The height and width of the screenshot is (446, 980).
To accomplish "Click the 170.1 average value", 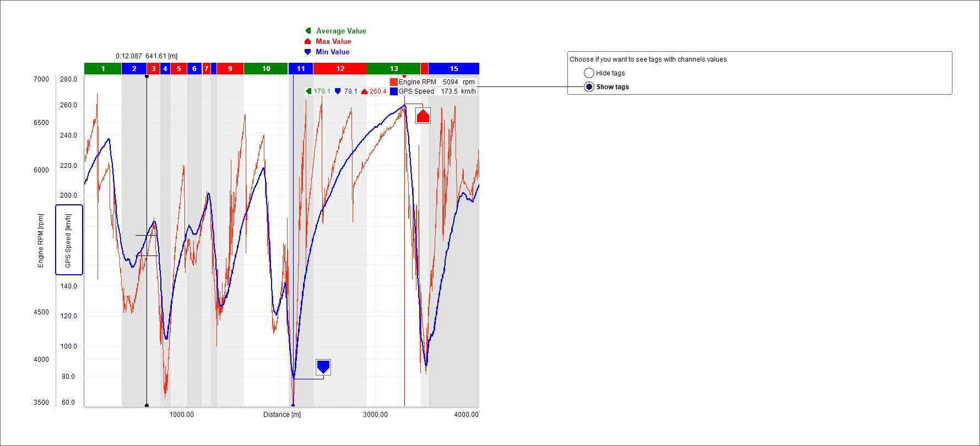I will [x=322, y=91].
